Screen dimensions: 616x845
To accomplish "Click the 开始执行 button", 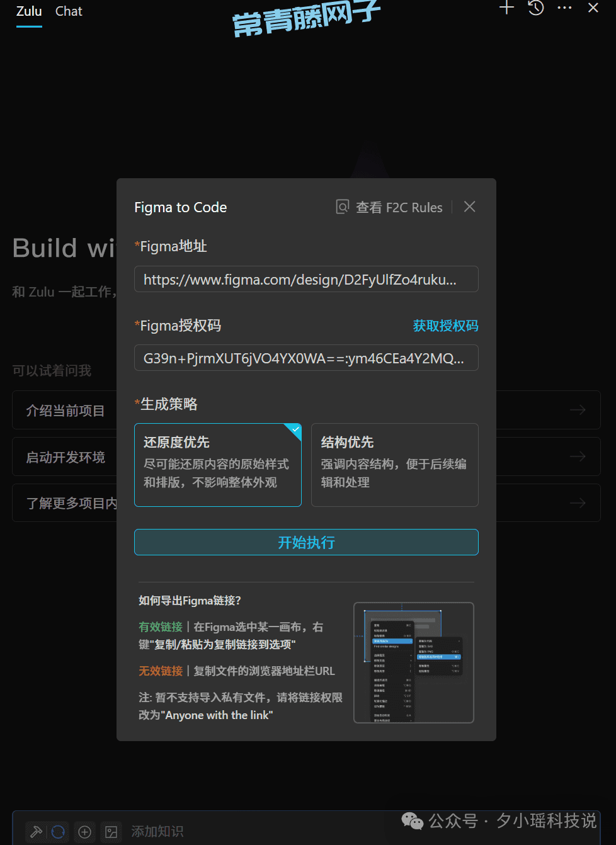I will tap(306, 542).
